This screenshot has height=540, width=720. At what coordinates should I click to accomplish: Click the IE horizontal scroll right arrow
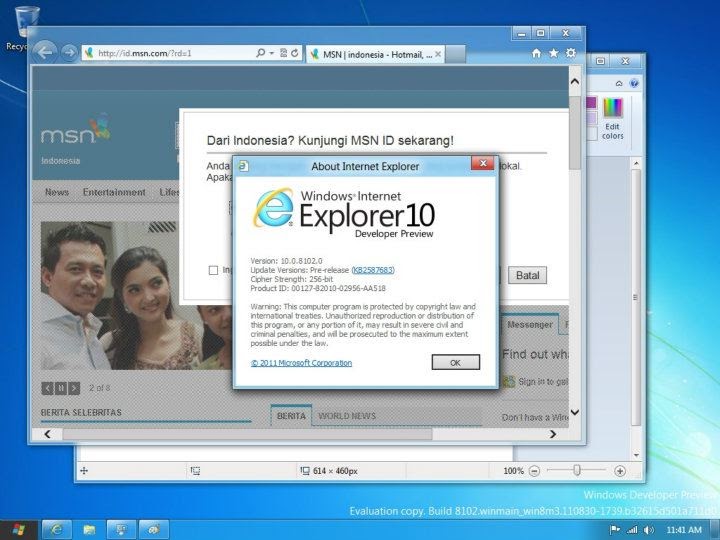(x=553, y=434)
